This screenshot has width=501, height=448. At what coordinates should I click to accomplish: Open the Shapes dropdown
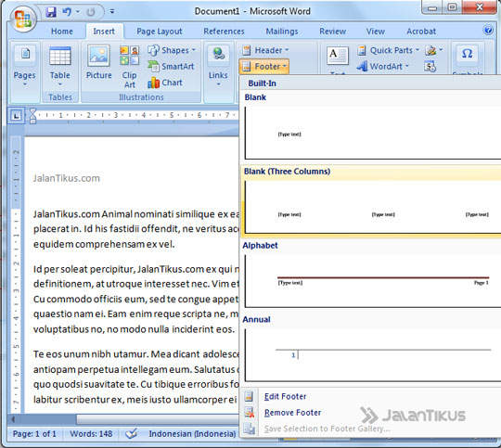(172, 50)
